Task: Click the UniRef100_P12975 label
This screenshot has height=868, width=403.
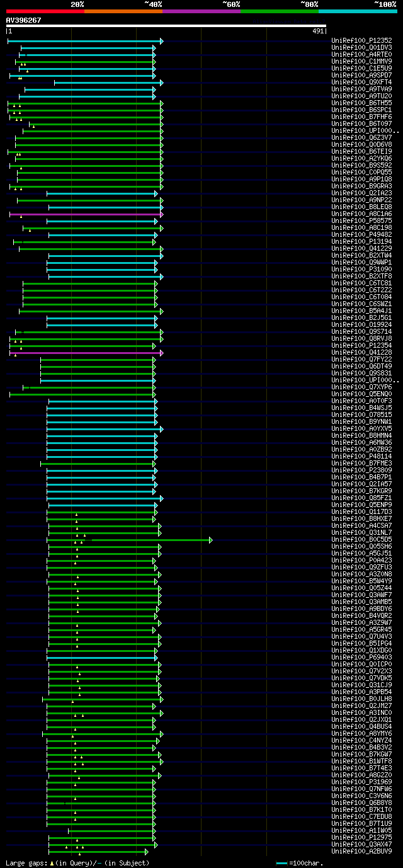Action: pyautogui.click(x=361, y=838)
